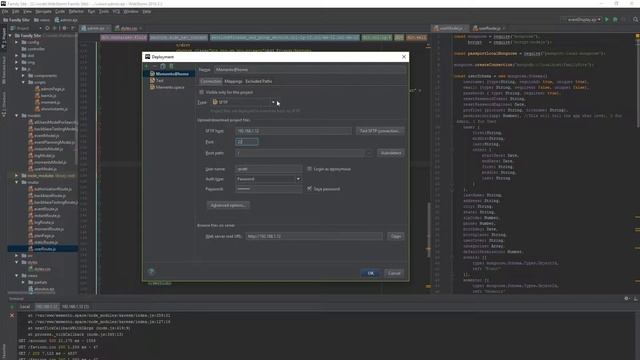This screenshot has width=640, height=360.
Task: Click the Advanced options button
Action: pyautogui.click(x=228, y=205)
